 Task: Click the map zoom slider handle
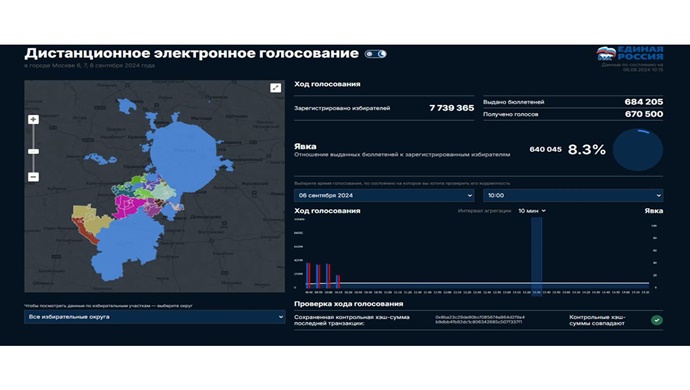click(x=33, y=151)
